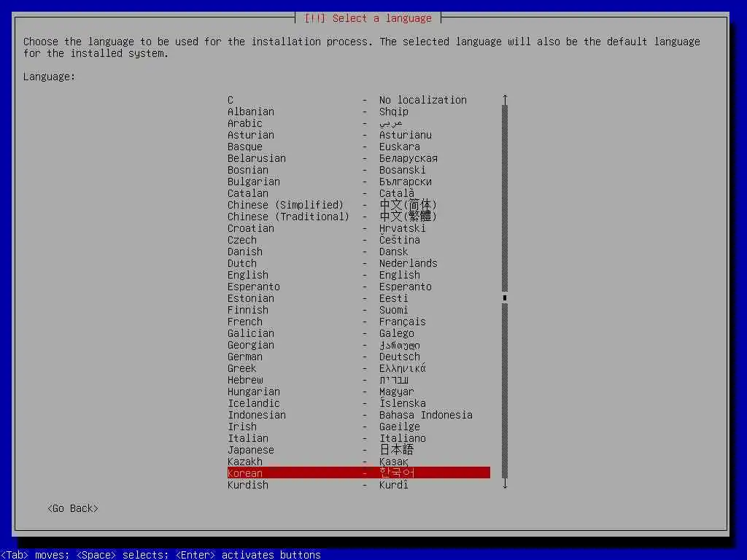Choose Icelandic (Íslenska) language

click(359, 403)
